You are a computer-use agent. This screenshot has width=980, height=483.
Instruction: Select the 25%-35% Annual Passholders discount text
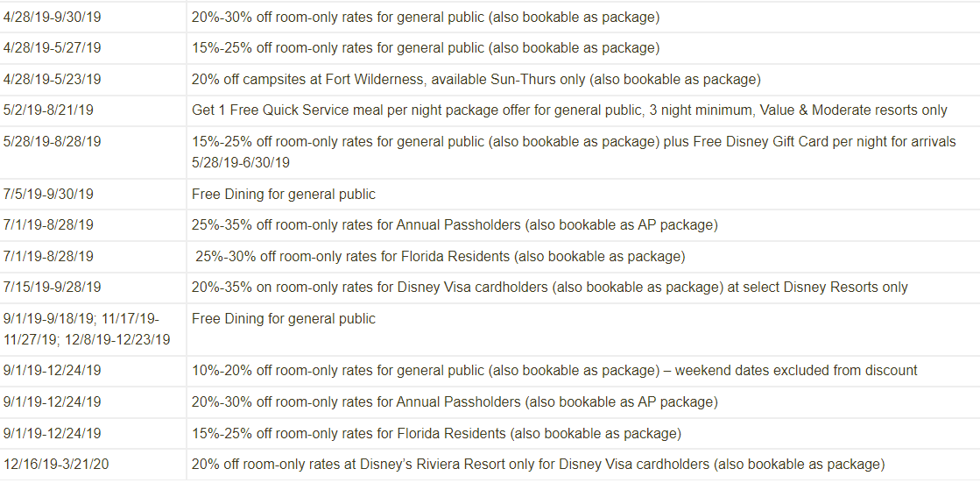pos(455,225)
